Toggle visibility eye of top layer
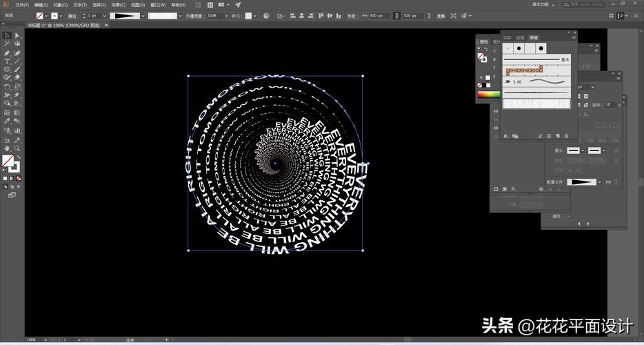This screenshot has width=644, height=345. tap(496, 112)
